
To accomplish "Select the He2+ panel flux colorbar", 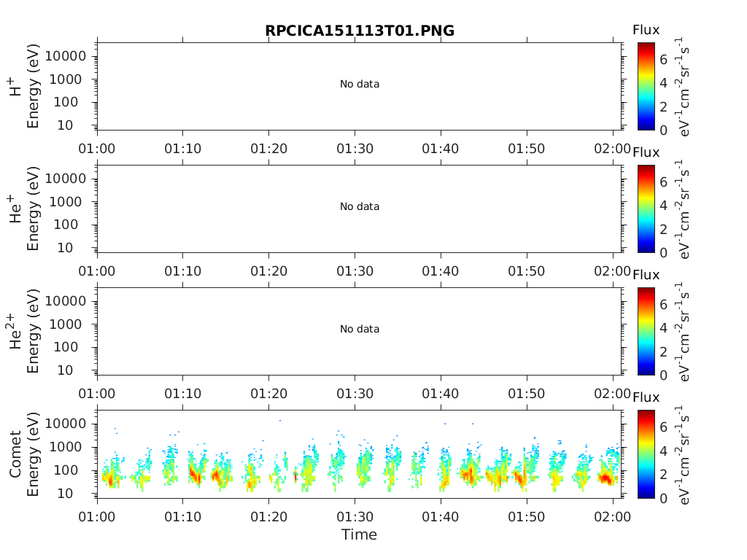I will pos(647,331).
